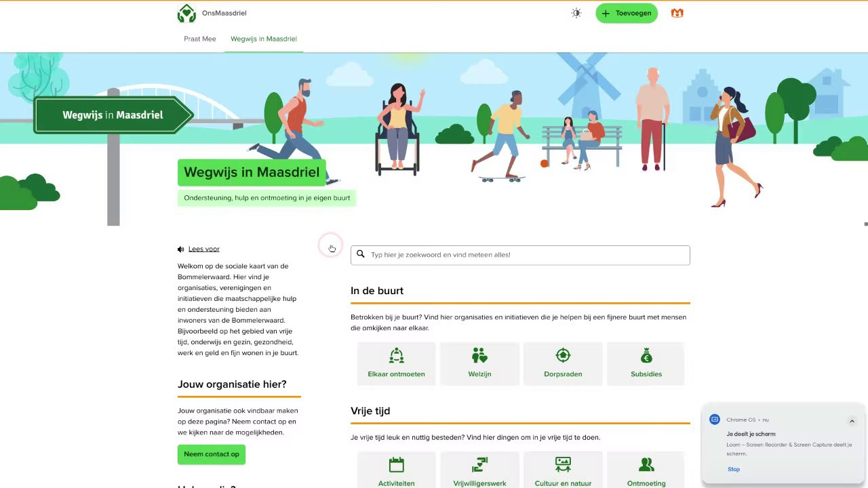Open the Activiteiten calendar tile

[397, 470]
